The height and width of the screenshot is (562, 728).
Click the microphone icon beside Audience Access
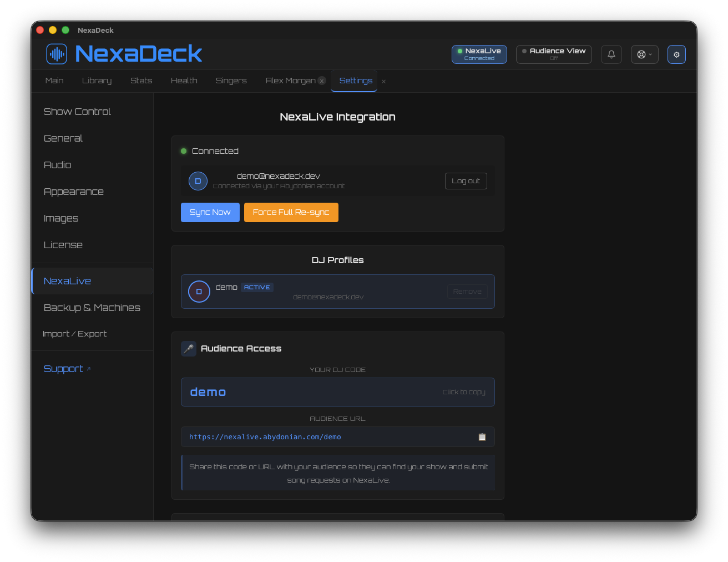[189, 349]
